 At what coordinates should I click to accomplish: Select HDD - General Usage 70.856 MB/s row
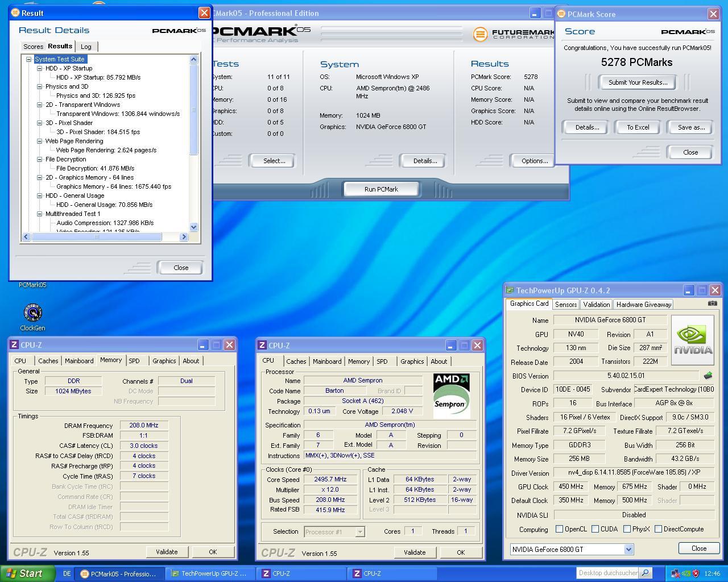point(105,205)
